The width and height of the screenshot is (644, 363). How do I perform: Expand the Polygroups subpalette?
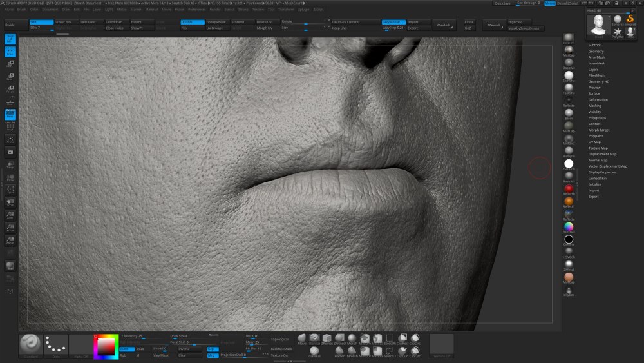pyautogui.click(x=597, y=118)
